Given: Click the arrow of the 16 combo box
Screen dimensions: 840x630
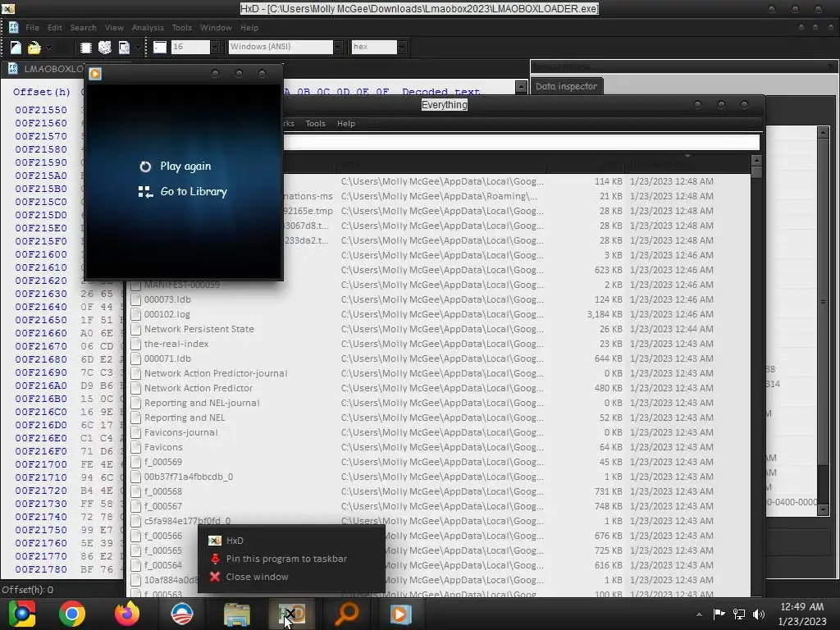Looking at the screenshot, I should click(215, 47).
